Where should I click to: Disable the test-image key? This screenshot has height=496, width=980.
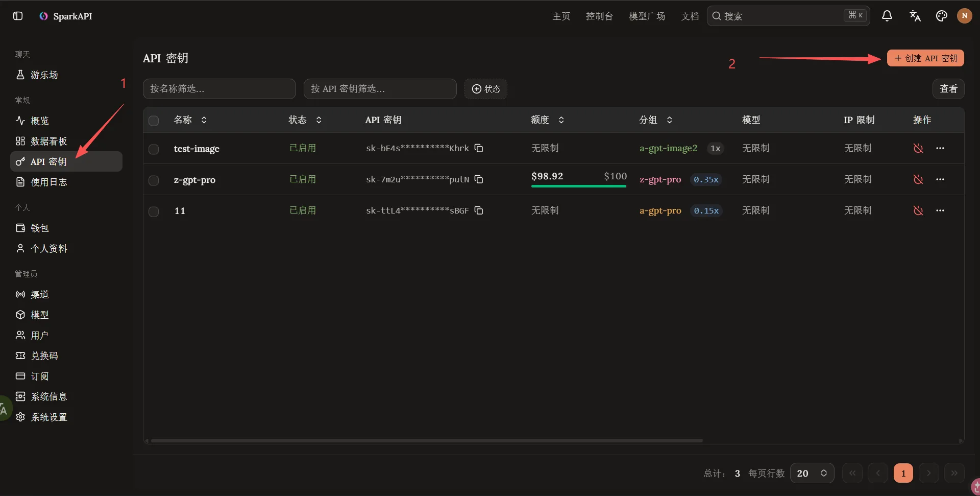(x=918, y=148)
